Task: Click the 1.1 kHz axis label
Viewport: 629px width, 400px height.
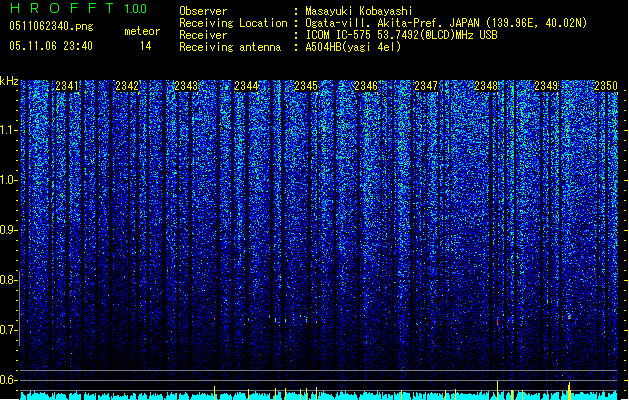Action: coord(9,130)
